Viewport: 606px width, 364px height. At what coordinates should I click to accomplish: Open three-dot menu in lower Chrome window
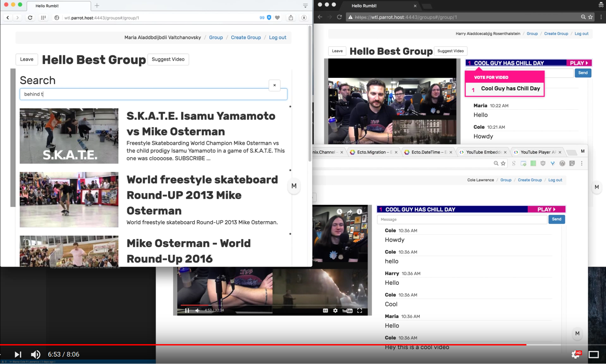point(582,163)
